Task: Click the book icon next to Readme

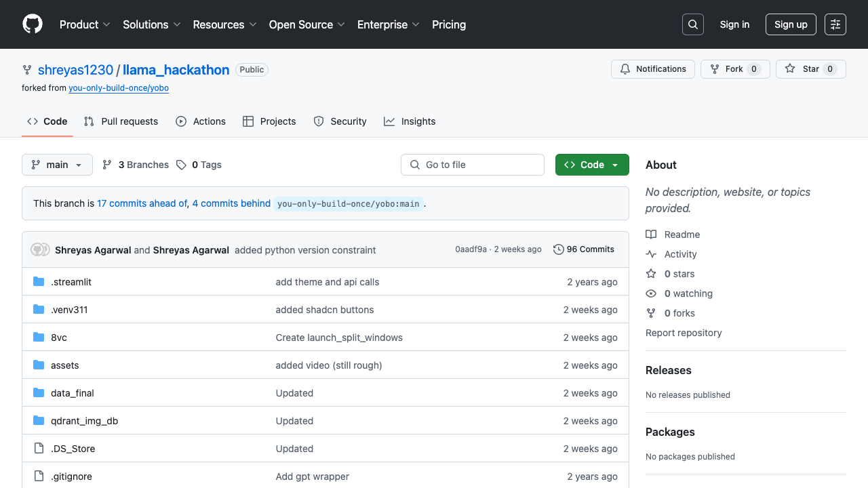Action: click(651, 235)
